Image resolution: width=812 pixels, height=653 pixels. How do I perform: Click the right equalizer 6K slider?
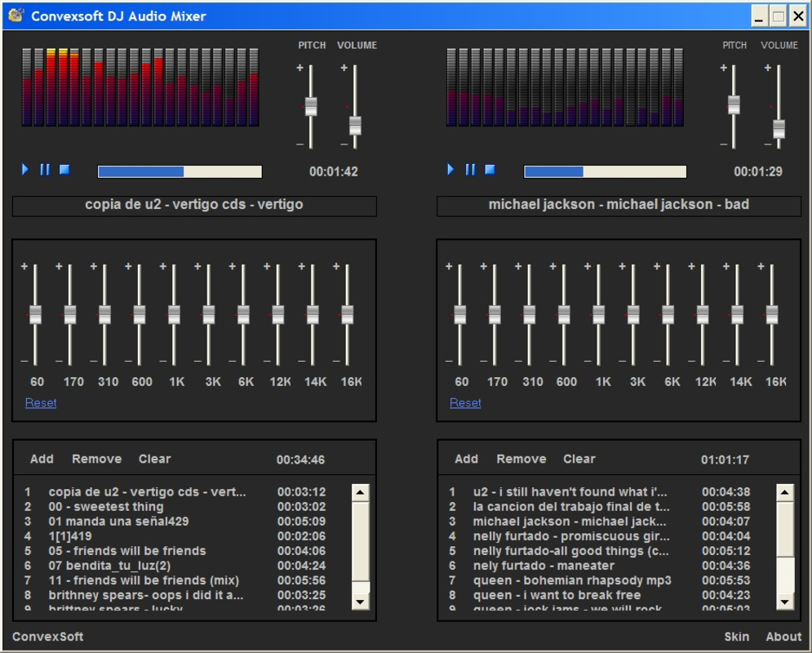click(668, 314)
